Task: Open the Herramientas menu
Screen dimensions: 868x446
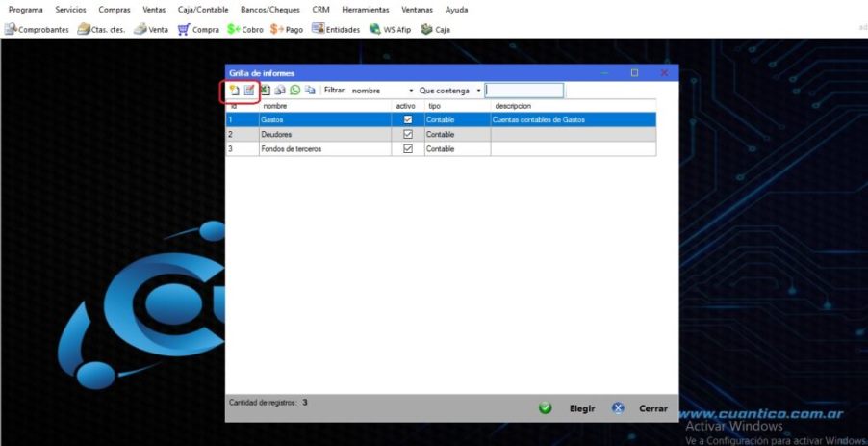Action: point(366,10)
